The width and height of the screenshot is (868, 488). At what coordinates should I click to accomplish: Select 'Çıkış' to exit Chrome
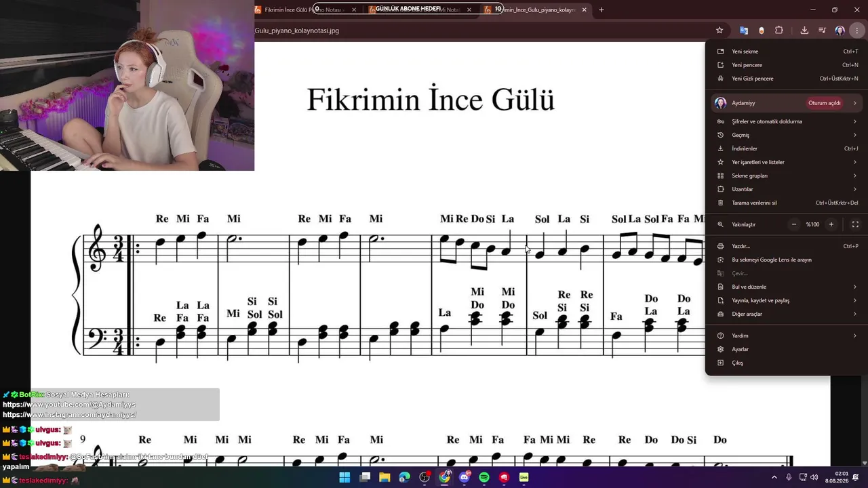(x=787, y=363)
